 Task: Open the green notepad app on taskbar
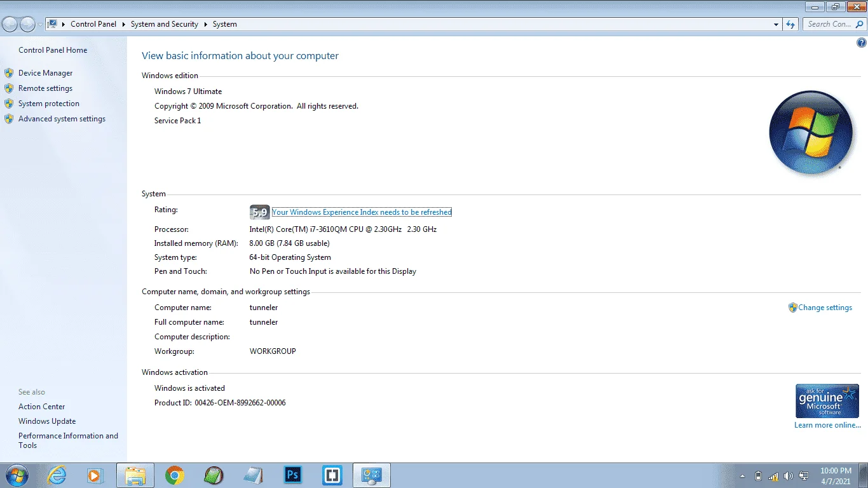pyautogui.click(x=214, y=475)
